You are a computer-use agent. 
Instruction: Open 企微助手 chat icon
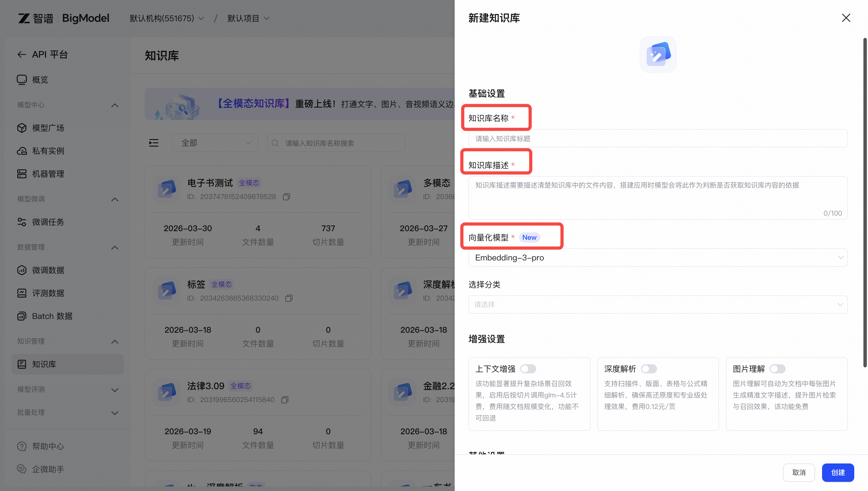(22, 469)
